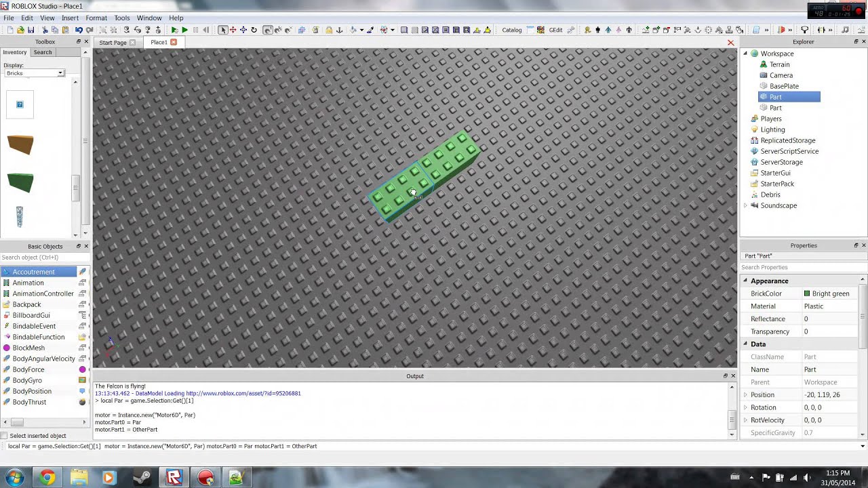Collapse the Appearance properties section
Image resolution: width=868 pixels, height=488 pixels.
745,281
